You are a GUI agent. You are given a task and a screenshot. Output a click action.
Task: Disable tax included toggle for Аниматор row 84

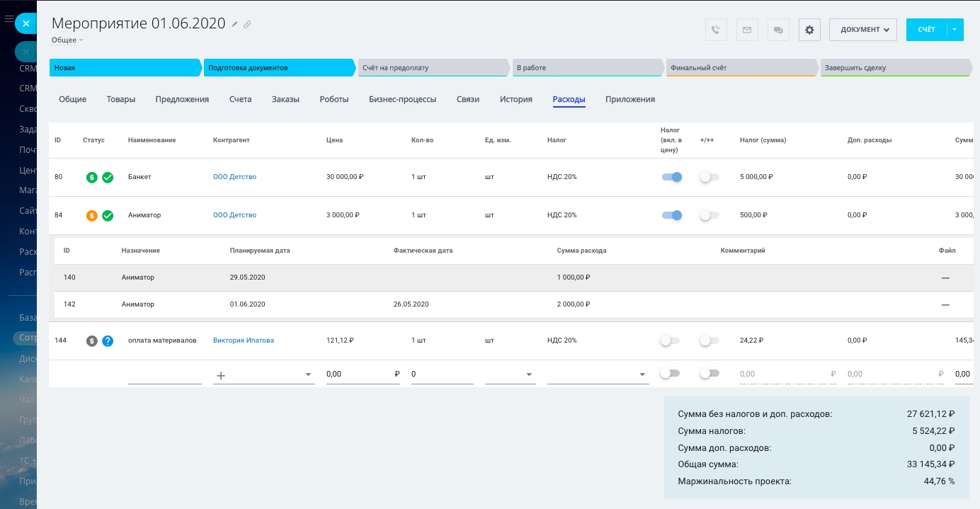[671, 215]
